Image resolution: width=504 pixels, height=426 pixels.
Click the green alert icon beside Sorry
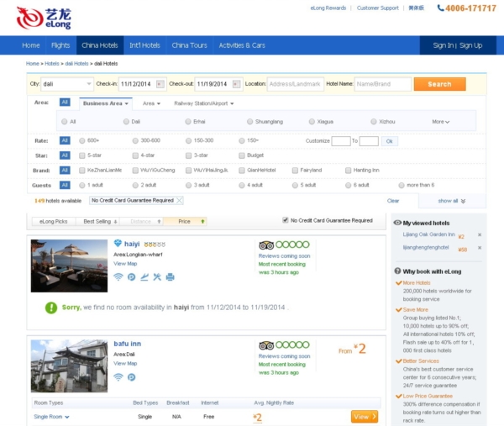(x=51, y=308)
